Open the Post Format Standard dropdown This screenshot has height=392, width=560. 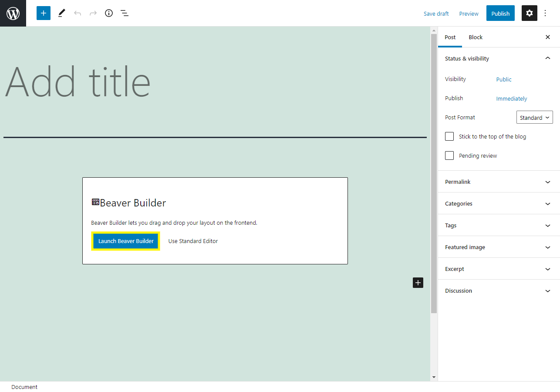[534, 117]
